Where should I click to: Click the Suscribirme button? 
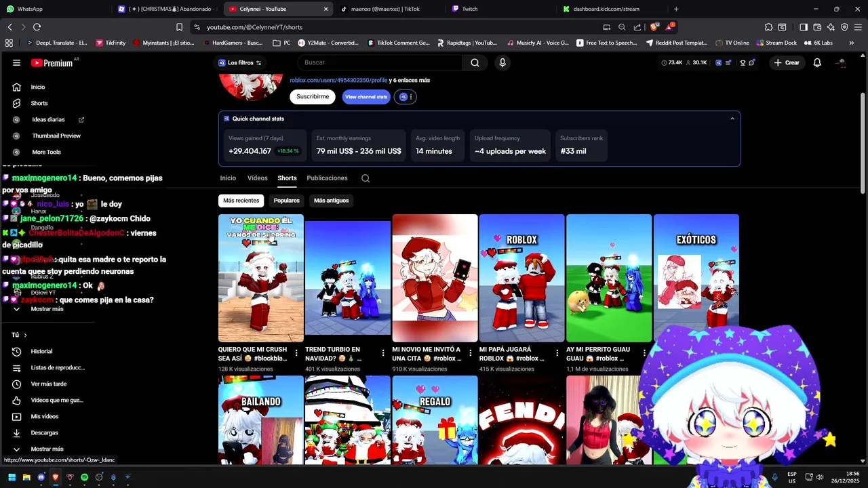313,97
